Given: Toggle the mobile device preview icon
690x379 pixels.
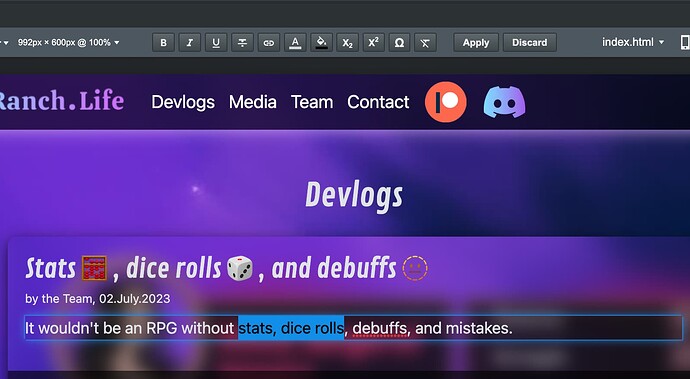Looking at the screenshot, I should point(685,42).
